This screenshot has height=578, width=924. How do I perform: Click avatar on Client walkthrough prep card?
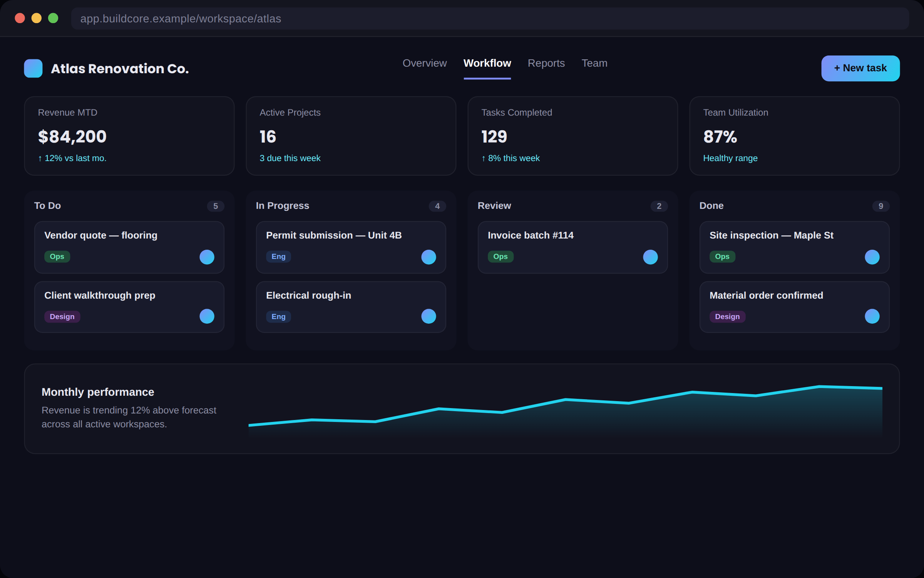coord(207,316)
